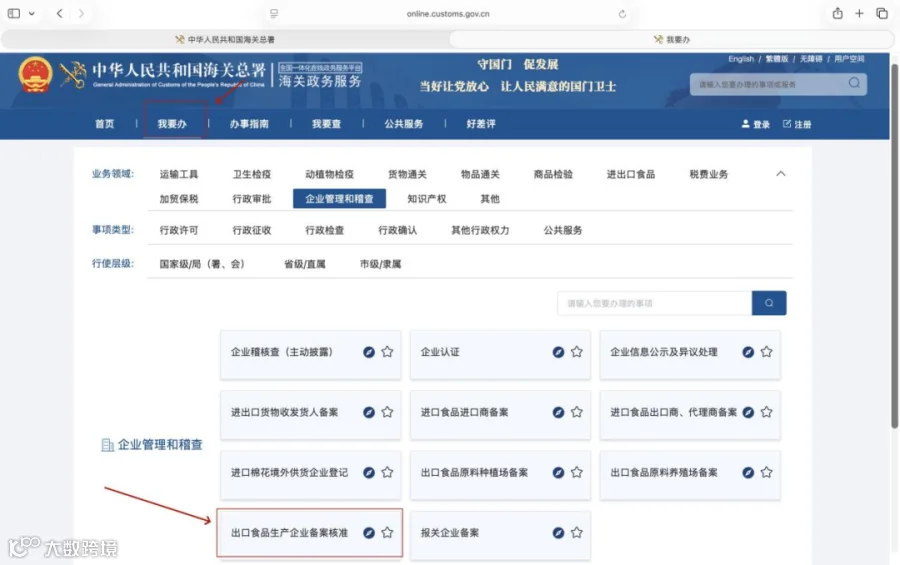This screenshot has height=565, width=900.
Task: Click the 请输入您要办理的事项 input field
Action: pos(654,303)
